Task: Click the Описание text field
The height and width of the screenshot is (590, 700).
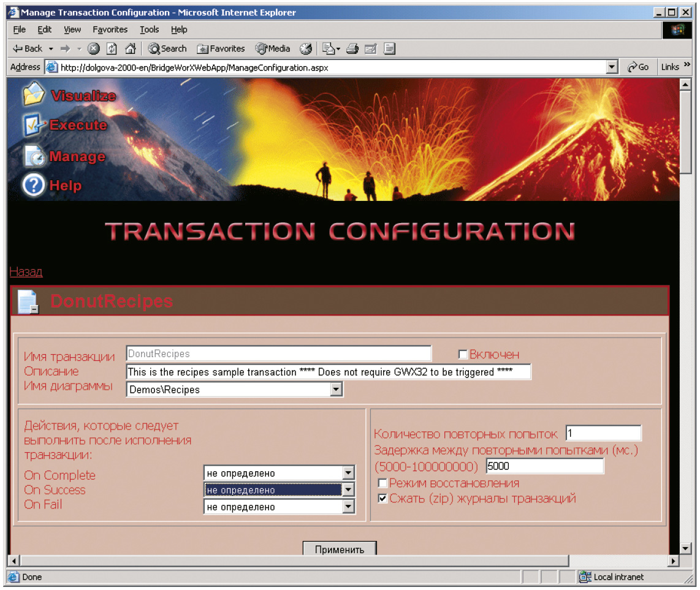Action: pos(329,372)
